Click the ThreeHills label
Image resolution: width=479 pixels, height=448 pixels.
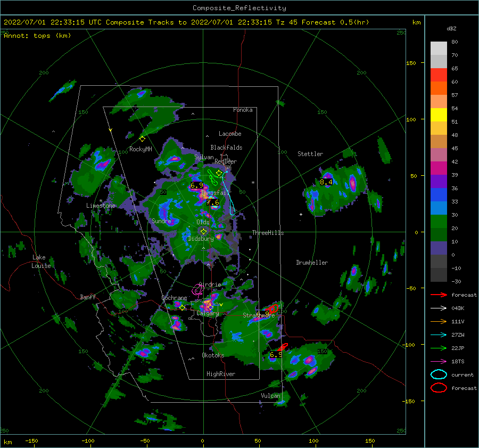click(x=268, y=233)
